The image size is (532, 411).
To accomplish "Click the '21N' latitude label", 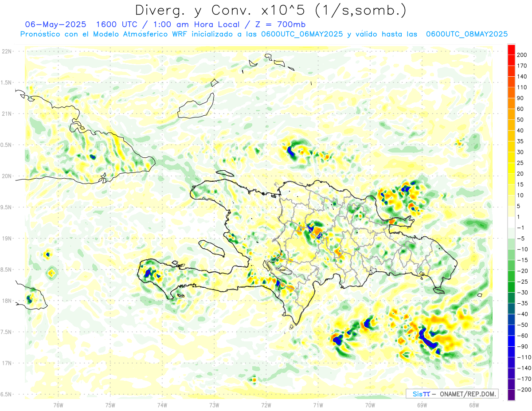I will point(7,114).
